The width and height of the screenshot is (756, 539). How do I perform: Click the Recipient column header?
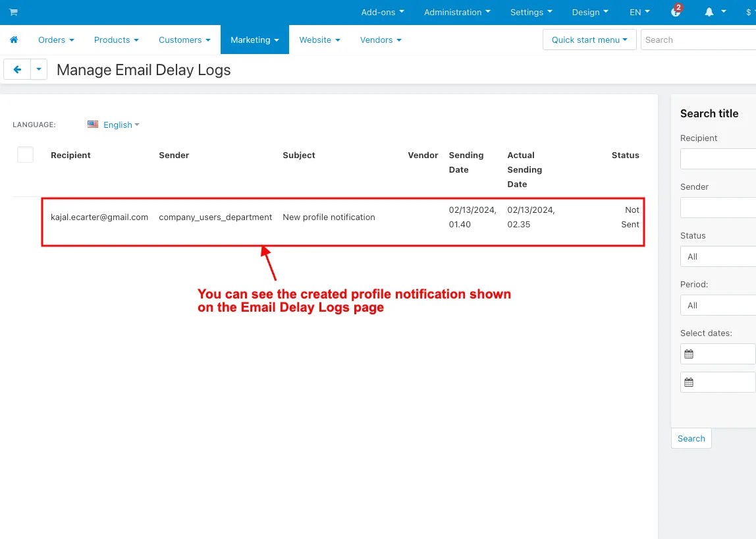click(70, 155)
